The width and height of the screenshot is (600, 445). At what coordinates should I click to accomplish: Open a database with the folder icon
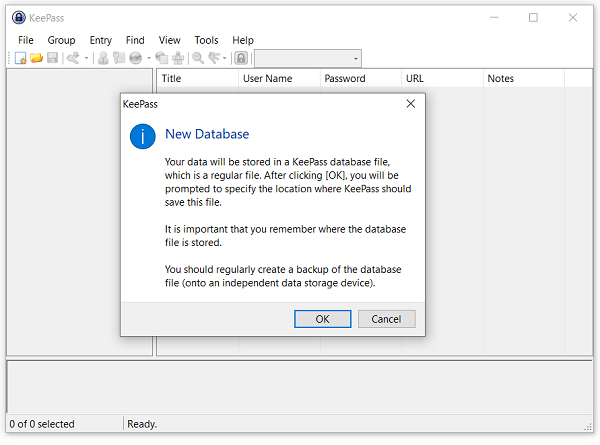[x=37, y=58]
